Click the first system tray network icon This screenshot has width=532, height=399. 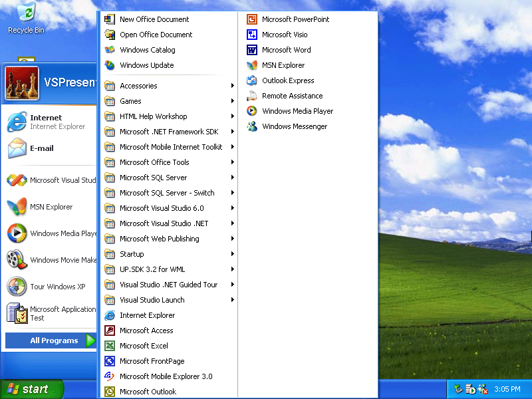459,389
